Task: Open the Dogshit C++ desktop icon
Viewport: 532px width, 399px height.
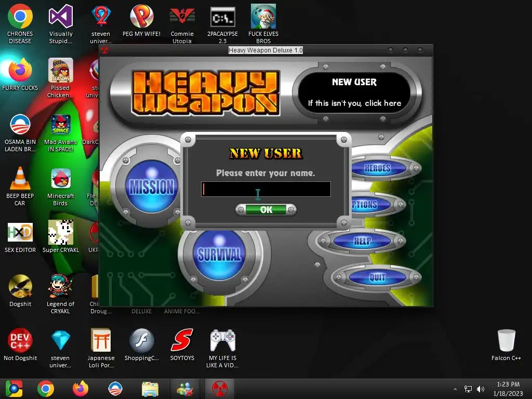Action: coord(20,290)
